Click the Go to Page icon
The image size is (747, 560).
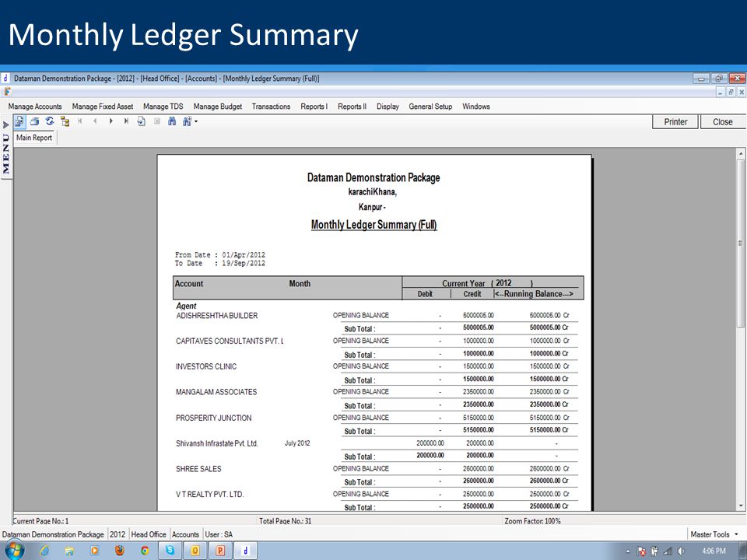click(x=142, y=121)
